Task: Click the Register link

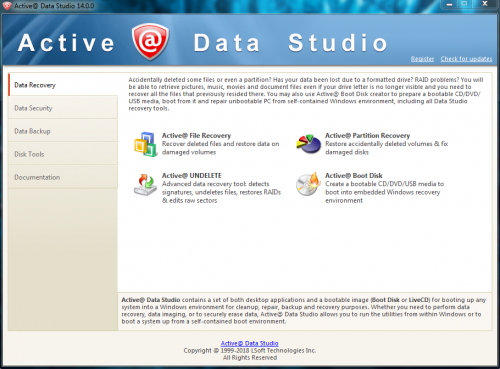Action: point(422,59)
